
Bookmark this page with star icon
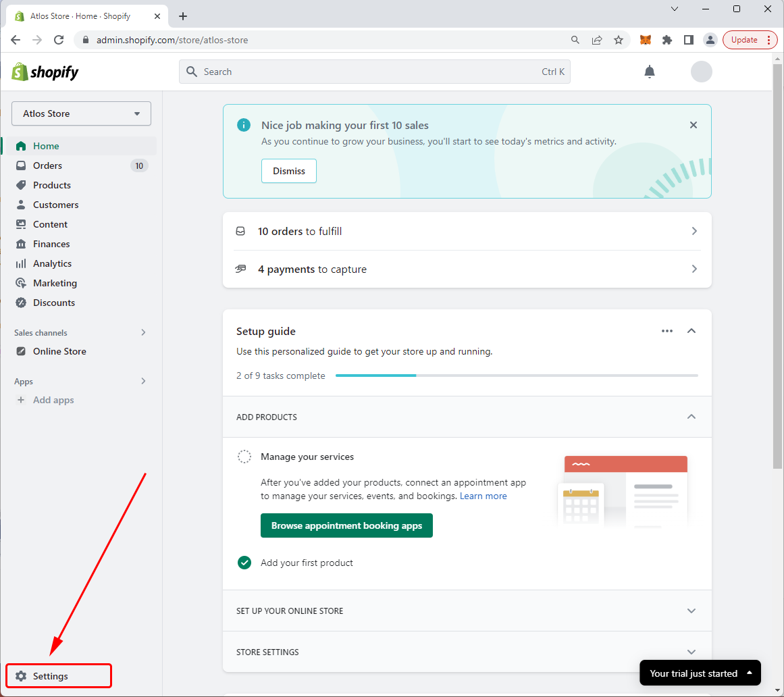coord(619,40)
